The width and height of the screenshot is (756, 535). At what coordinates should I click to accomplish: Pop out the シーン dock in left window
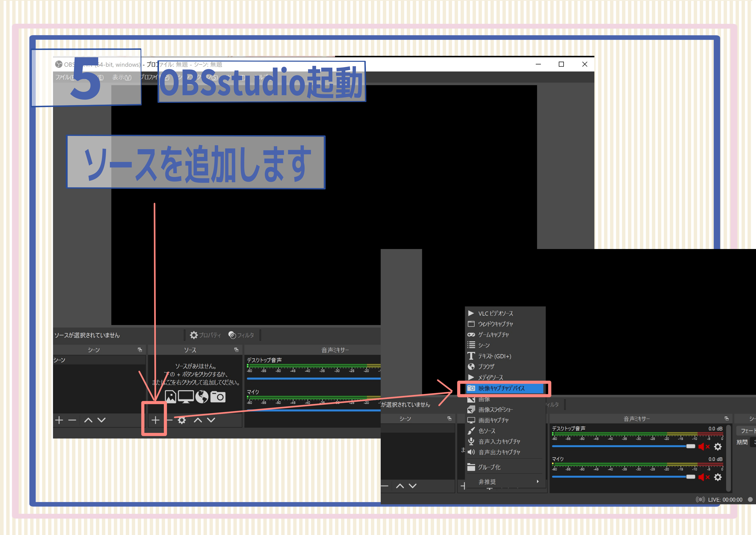tap(140, 350)
